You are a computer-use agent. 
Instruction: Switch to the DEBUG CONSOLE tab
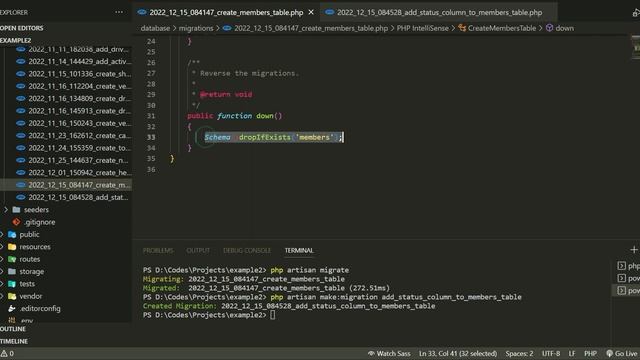247,250
